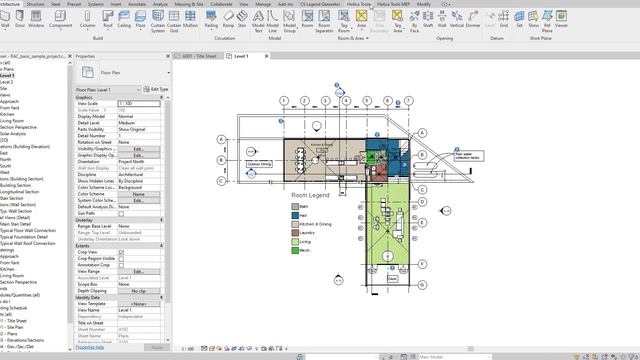The image size is (640, 360).
Task: Select Stair Section in Project Browser
Action: [11, 198]
